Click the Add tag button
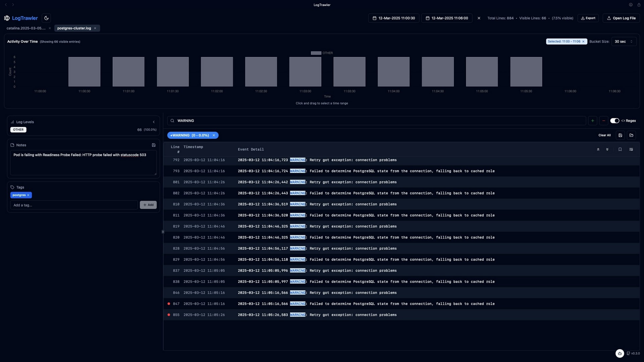 pos(148,205)
